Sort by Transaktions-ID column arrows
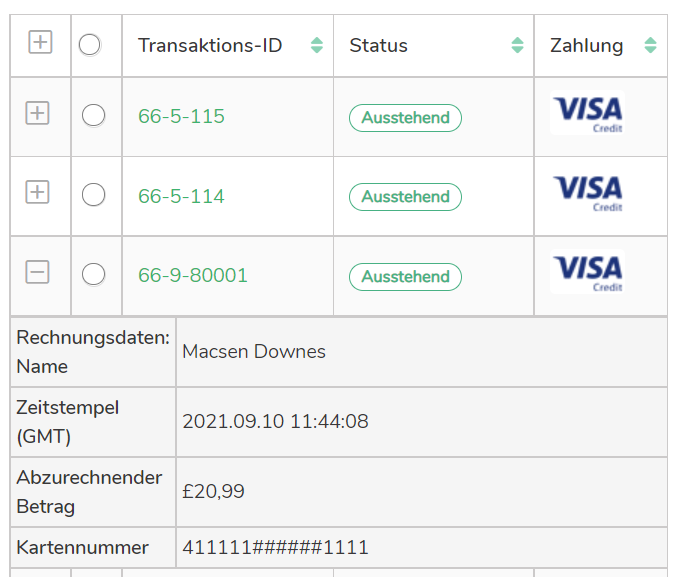The width and height of the screenshot is (676, 577). (317, 45)
